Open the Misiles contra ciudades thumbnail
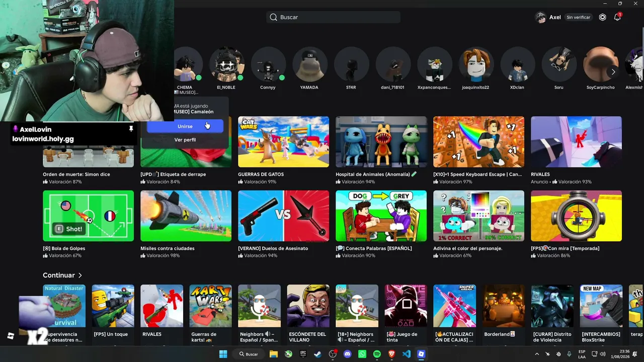Image resolution: width=644 pixels, height=362 pixels. [x=186, y=216]
